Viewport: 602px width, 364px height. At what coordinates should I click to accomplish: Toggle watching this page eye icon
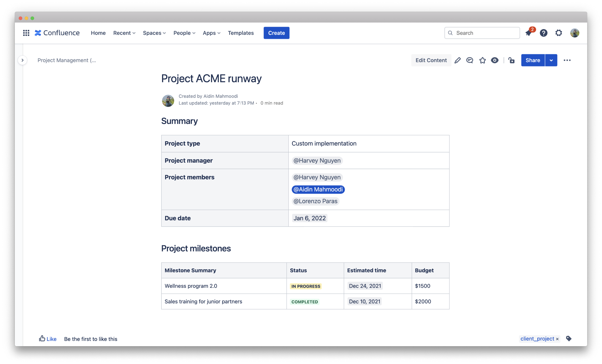tap(495, 60)
